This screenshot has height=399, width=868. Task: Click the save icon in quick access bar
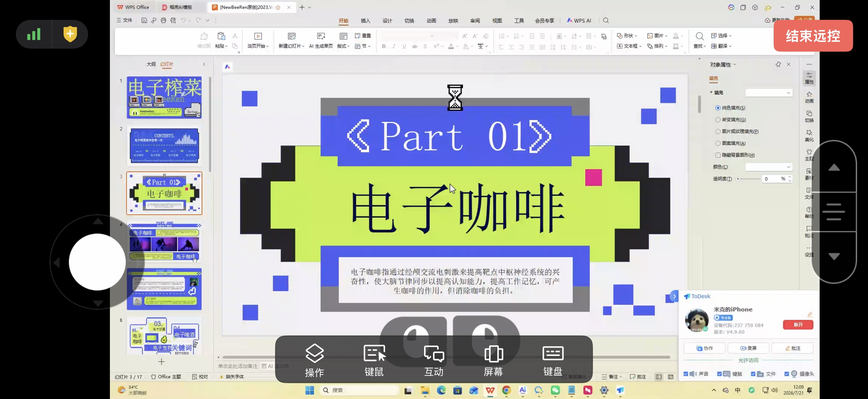pyautogui.click(x=144, y=20)
